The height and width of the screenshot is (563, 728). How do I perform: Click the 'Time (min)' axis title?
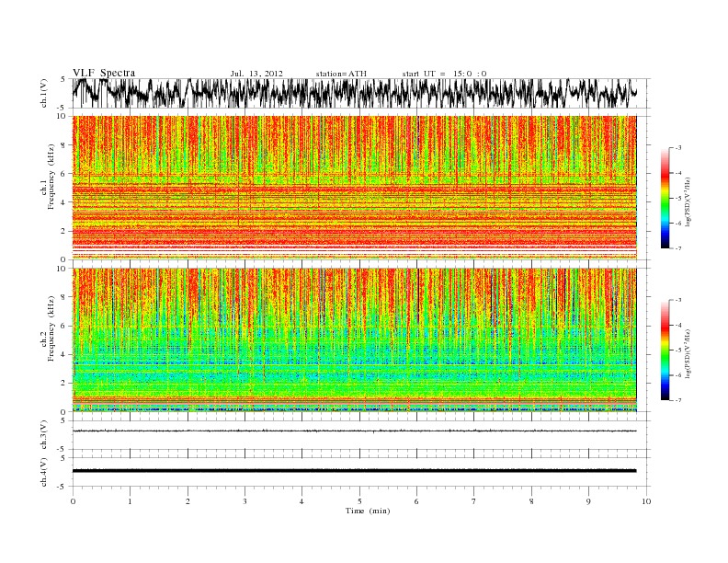tap(368, 511)
